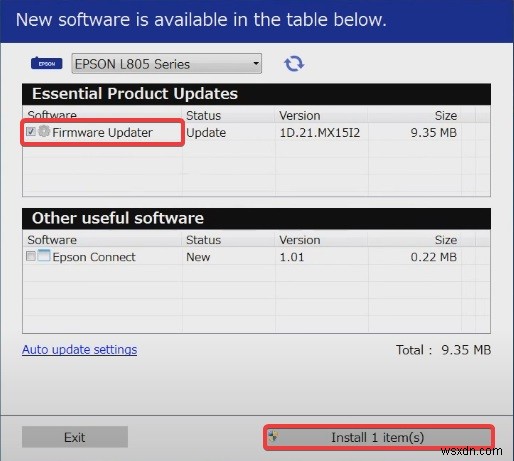
Task: Click version 1D.21.MX15I2 cell
Action: point(320,133)
